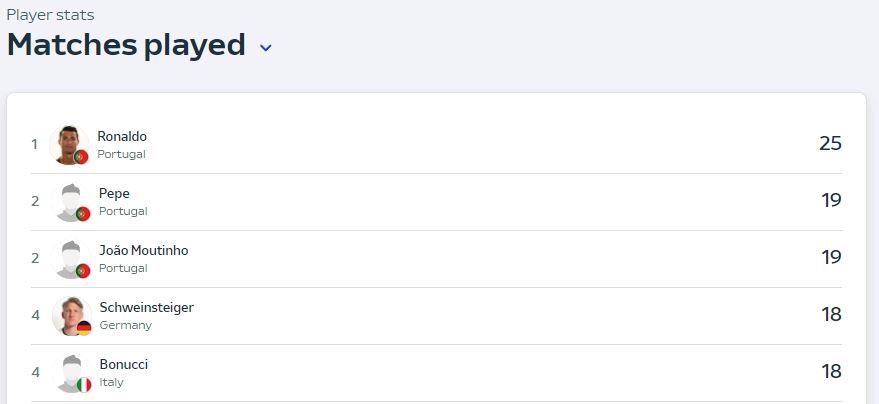Click Ronaldo's player photo
This screenshot has width=879, height=404.
point(69,145)
